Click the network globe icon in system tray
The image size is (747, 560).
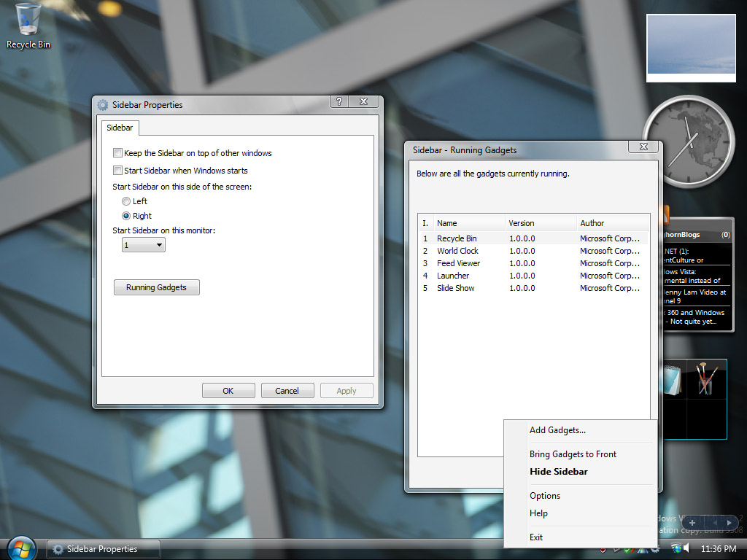[676, 548]
